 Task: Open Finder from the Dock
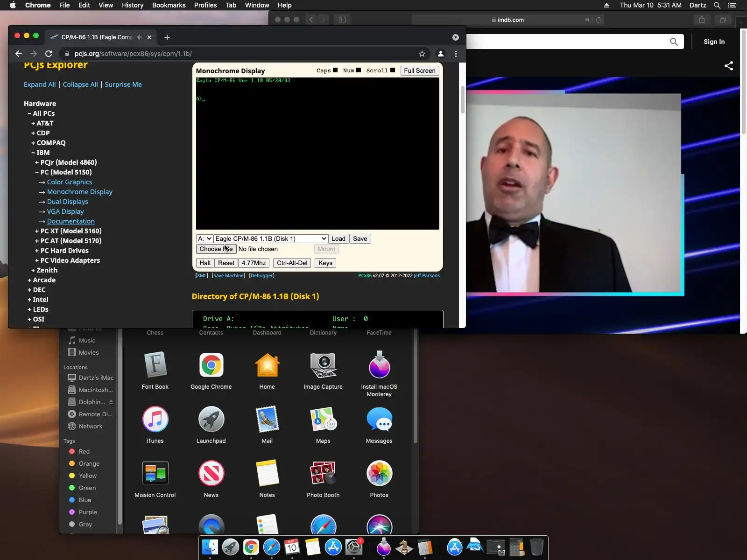[x=210, y=547]
